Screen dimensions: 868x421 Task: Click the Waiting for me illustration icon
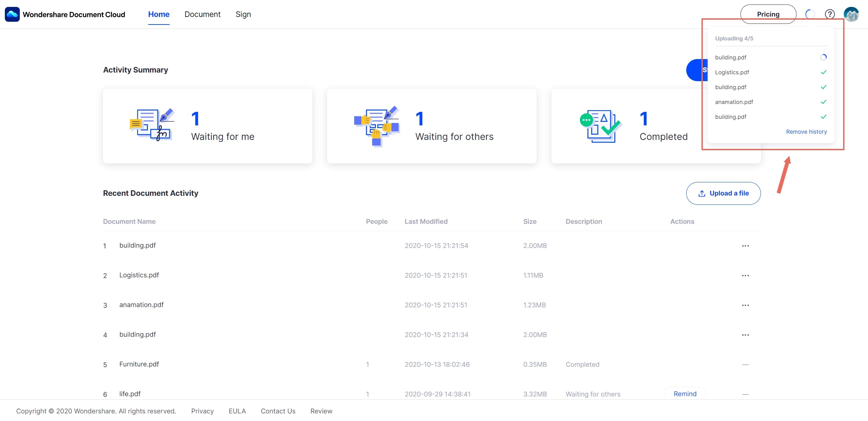pos(151,125)
